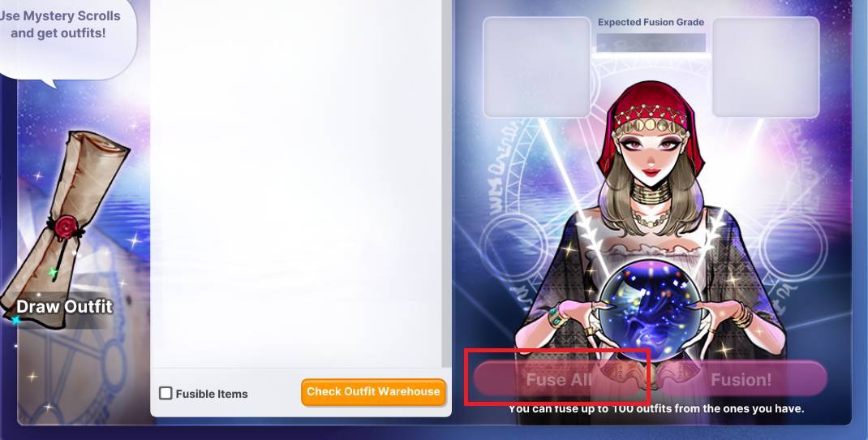Click the Fusible Items label text
Screen dimensions: 868x440
(212, 394)
